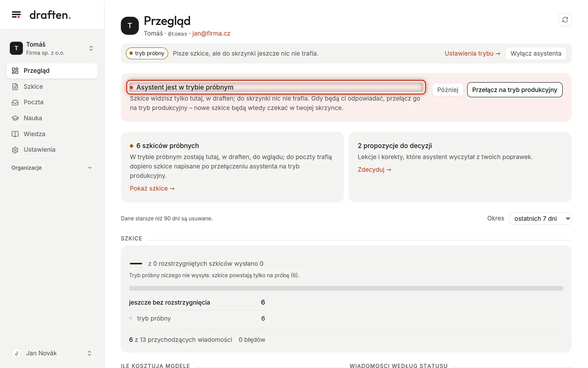The height and width of the screenshot is (368, 588).
Task: Open Ustawienia via its gear icon
Action: [x=15, y=150]
